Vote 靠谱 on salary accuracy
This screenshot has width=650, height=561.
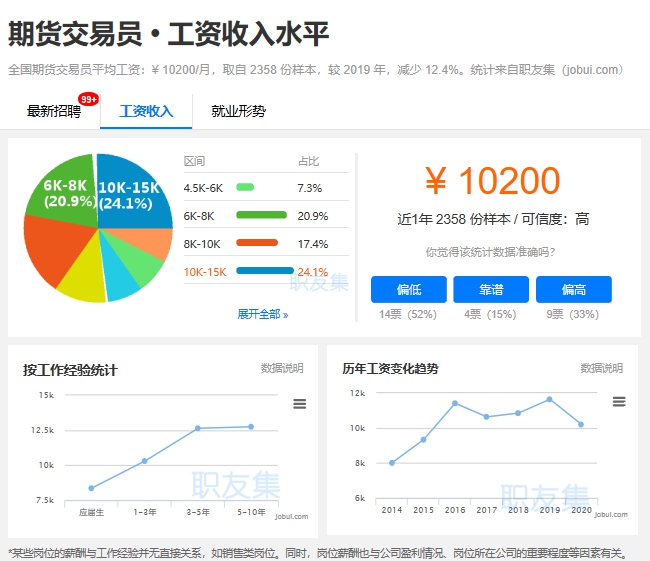pos(490,290)
